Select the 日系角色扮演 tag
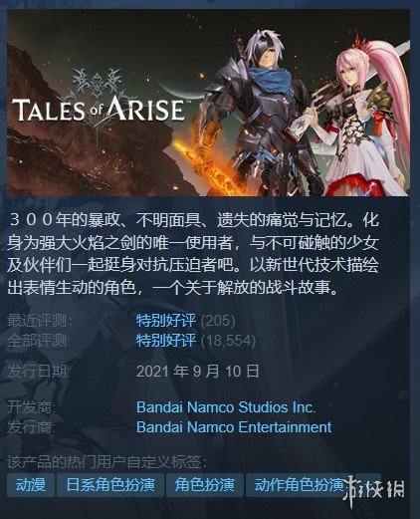 pyautogui.click(x=110, y=485)
